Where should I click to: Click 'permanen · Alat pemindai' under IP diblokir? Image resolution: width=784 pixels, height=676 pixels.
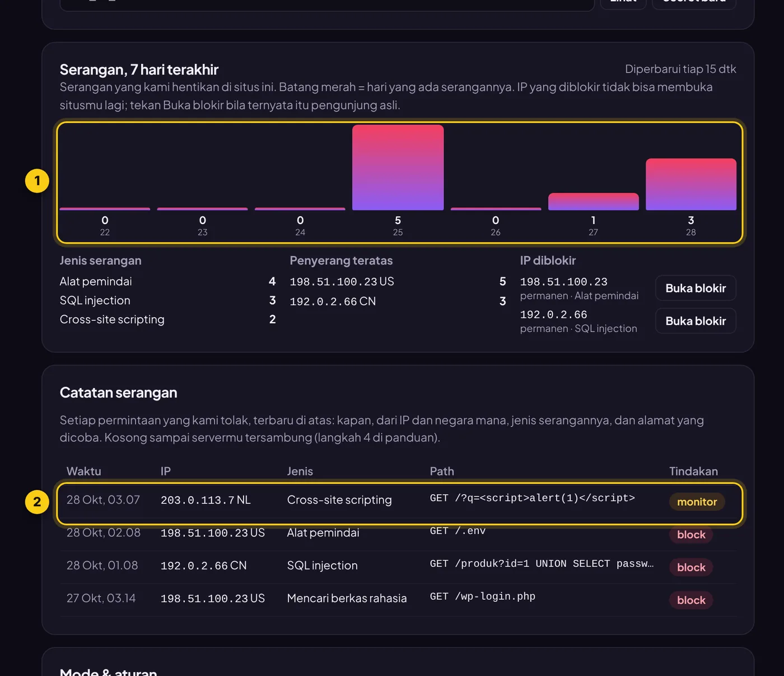click(579, 296)
